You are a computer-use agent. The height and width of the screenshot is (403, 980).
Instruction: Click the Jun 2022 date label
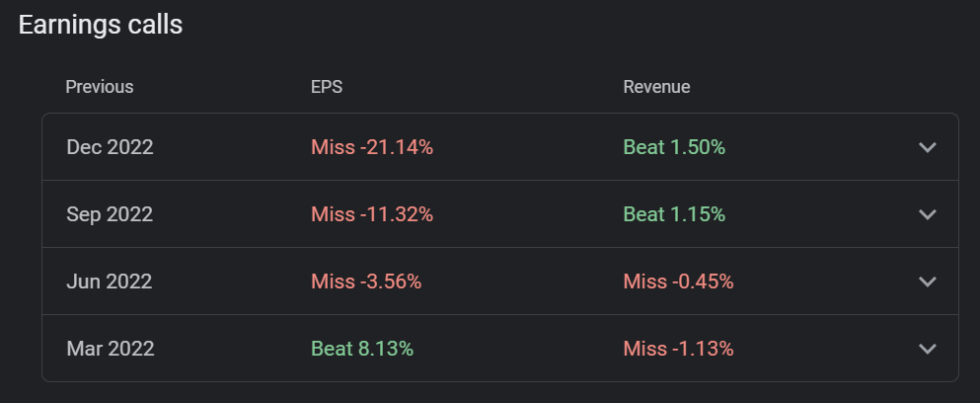110,282
